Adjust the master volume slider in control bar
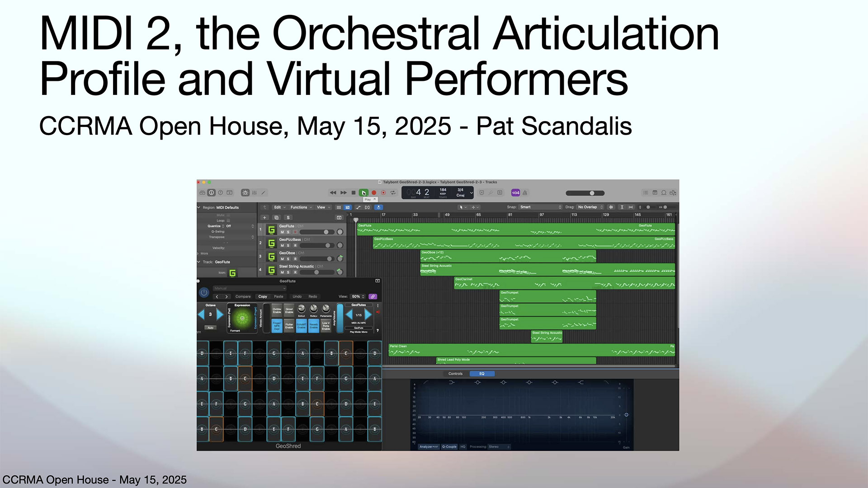868x488 pixels. coord(585,193)
